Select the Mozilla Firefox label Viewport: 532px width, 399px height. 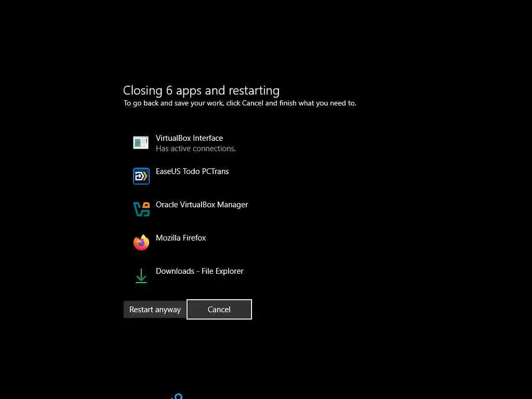click(181, 238)
